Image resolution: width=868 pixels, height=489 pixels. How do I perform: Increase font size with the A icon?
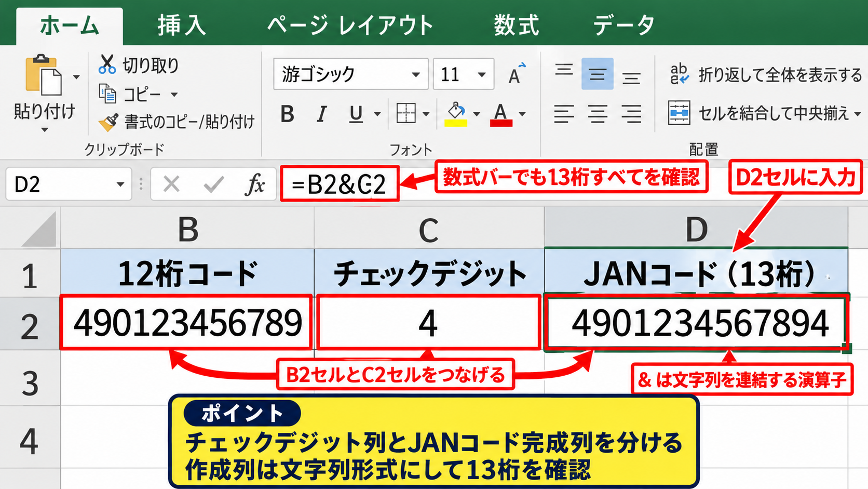pyautogui.click(x=517, y=74)
